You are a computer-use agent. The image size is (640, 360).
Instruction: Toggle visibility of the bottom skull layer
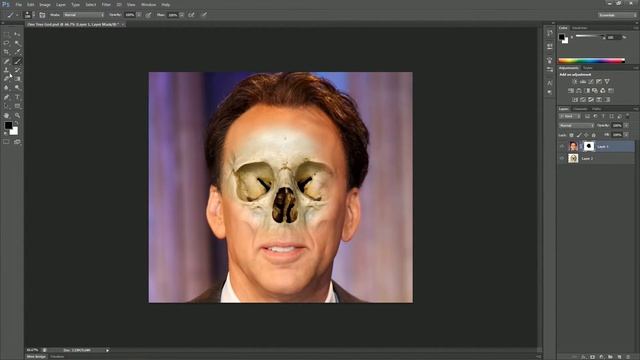pos(562,158)
